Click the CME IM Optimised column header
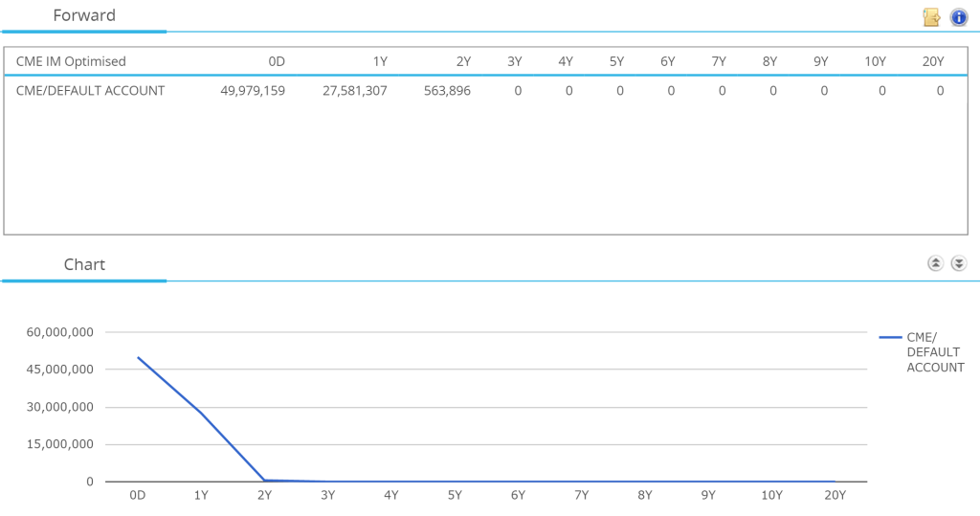Viewport: 980px width, 516px height. (71, 61)
